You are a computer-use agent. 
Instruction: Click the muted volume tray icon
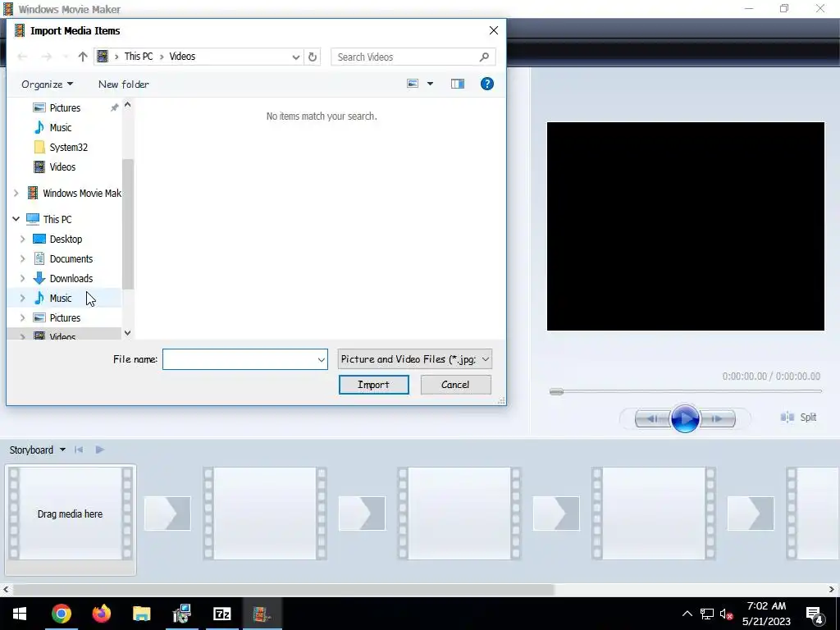coord(727,614)
